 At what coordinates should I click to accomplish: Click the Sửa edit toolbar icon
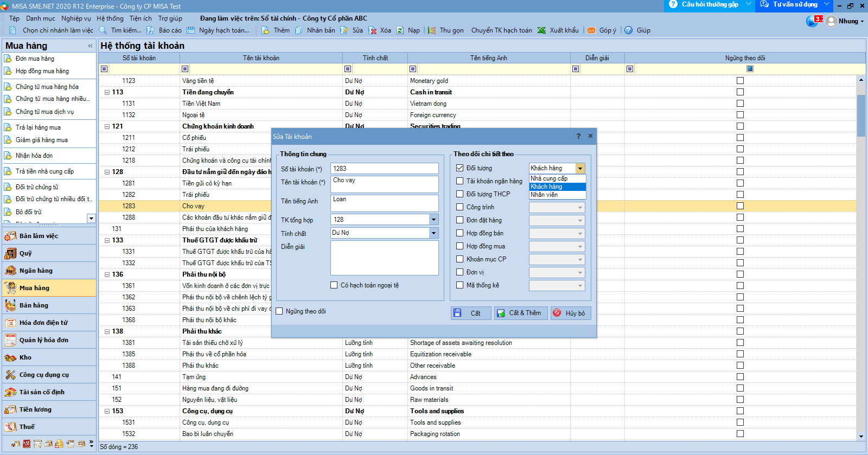point(344,30)
